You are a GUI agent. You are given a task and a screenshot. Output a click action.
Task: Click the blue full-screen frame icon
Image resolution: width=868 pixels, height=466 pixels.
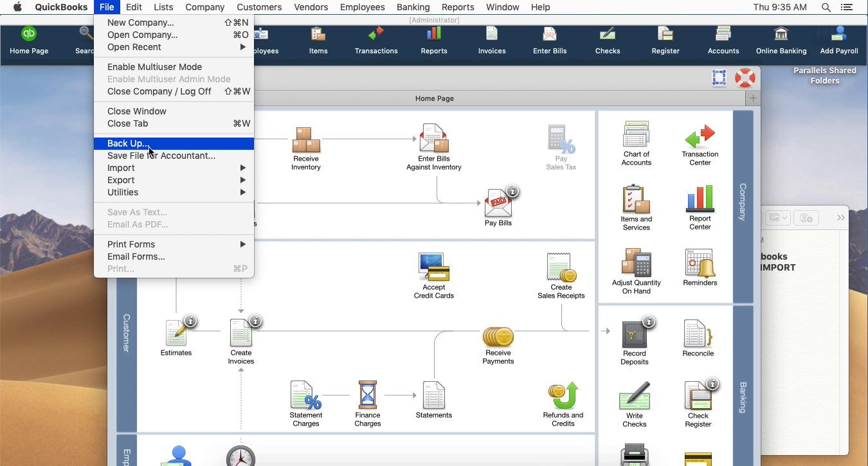point(719,78)
